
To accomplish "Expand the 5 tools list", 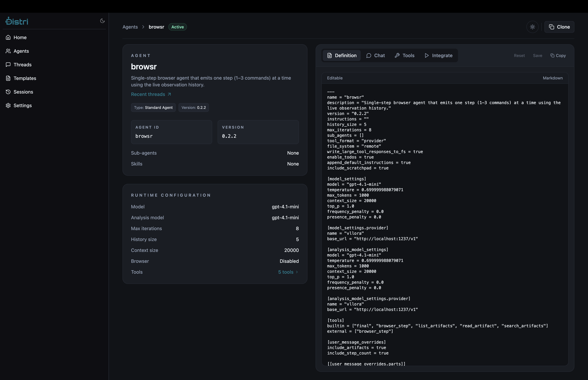I will click(x=288, y=272).
